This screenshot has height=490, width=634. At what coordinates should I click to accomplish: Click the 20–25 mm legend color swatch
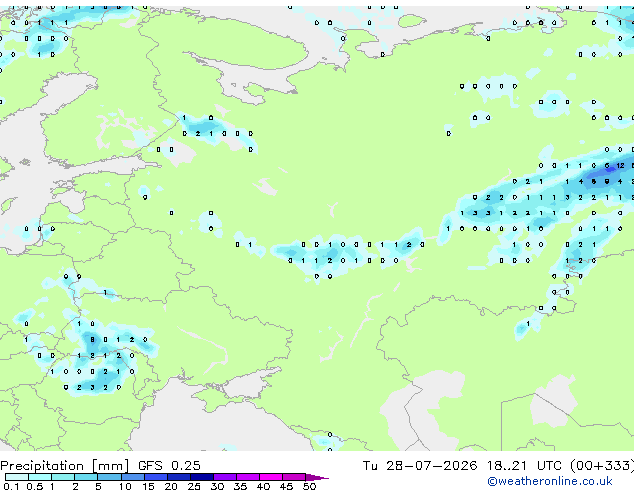[x=178, y=477]
